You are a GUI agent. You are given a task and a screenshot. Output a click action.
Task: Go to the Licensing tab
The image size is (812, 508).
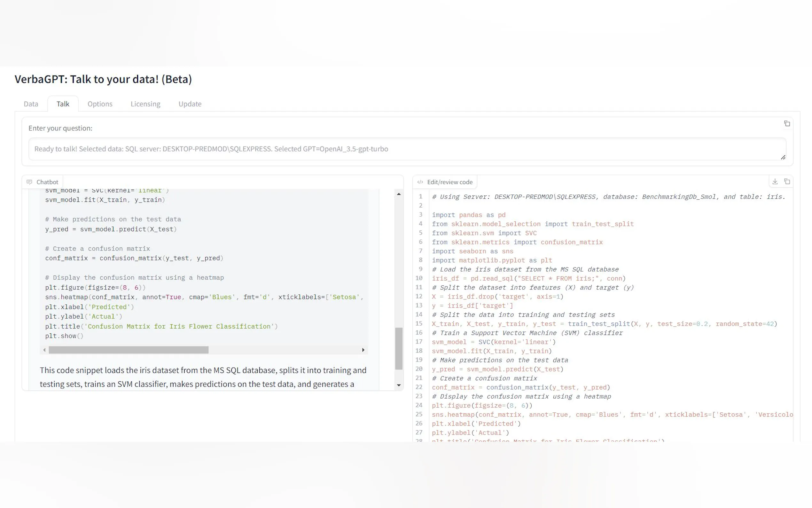coord(145,104)
